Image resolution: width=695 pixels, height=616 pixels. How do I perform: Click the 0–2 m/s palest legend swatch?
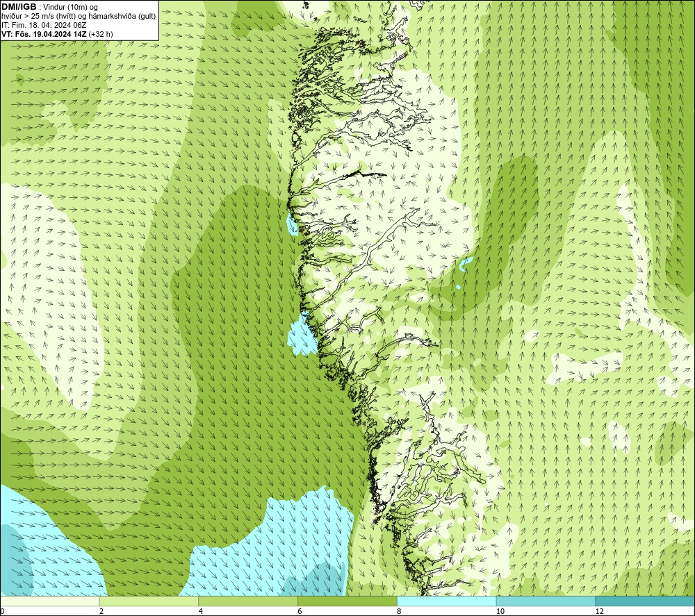[49, 601]
